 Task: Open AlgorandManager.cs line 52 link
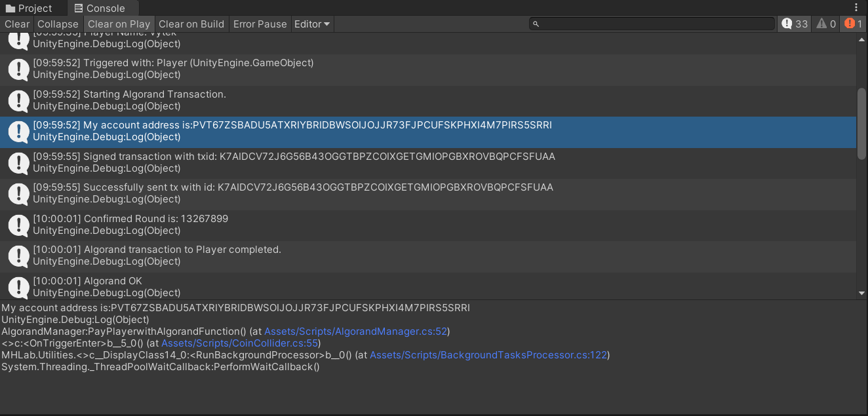pyautogui.click(x=355, y=331)
